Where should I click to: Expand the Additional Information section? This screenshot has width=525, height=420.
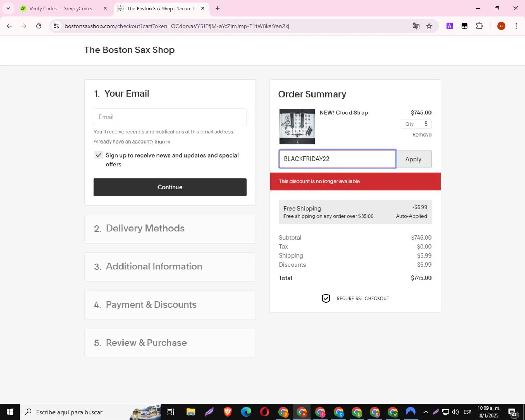tap(170, 267)
